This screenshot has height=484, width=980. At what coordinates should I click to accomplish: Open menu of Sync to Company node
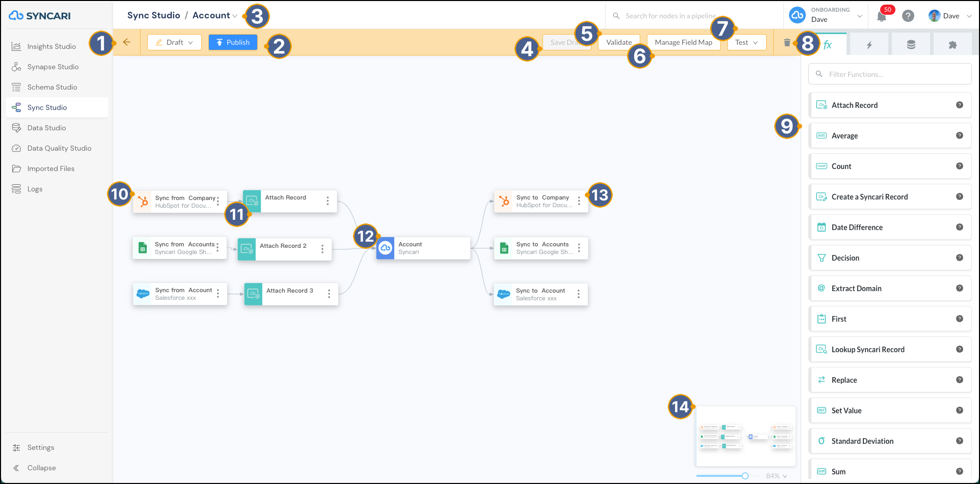click(579, 201)
